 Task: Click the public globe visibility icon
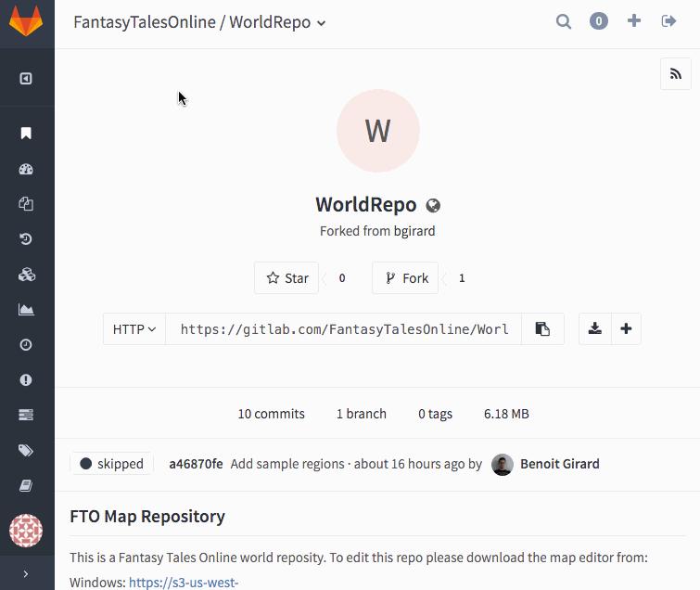433,205
